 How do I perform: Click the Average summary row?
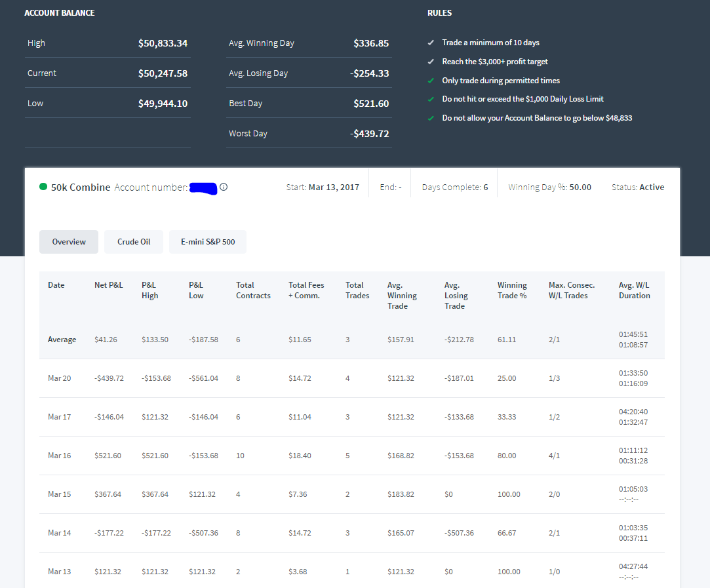[352, 340]
